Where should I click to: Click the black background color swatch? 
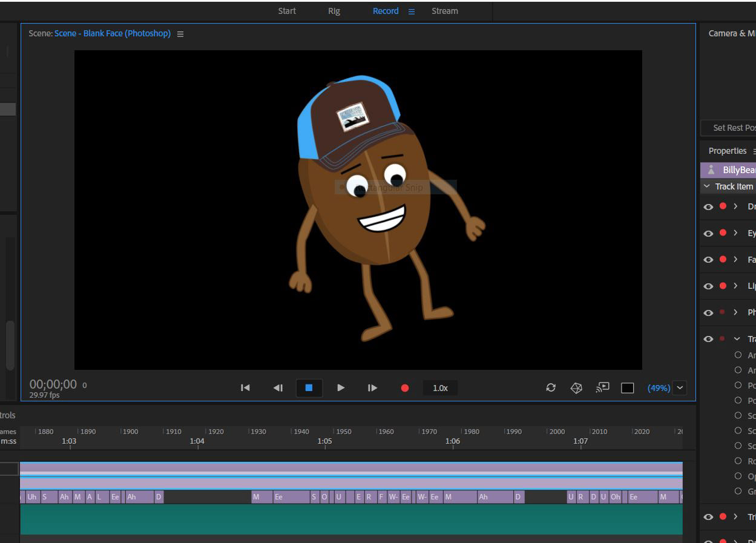tap(628, 388)
